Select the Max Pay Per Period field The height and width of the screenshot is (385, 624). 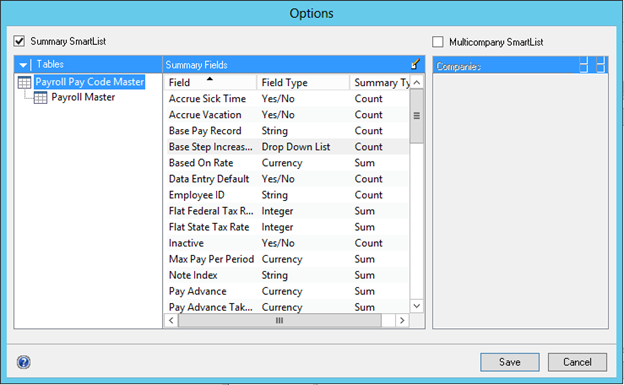(x=211, y=259)
